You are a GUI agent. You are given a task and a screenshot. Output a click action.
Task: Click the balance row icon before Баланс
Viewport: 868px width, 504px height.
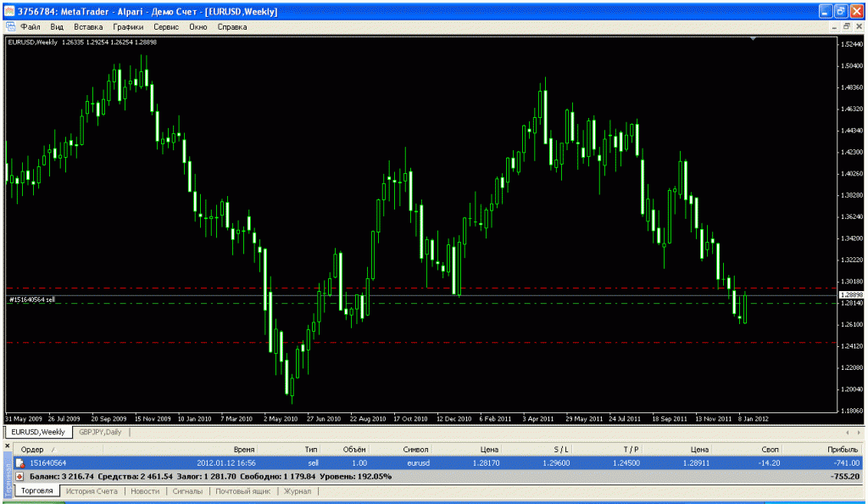(x=19, y=477)
